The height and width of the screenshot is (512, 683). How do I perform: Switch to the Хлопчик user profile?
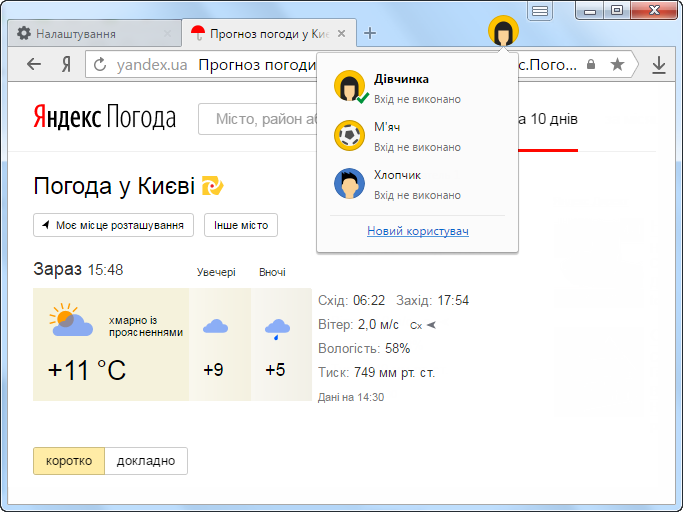[417, 183]
